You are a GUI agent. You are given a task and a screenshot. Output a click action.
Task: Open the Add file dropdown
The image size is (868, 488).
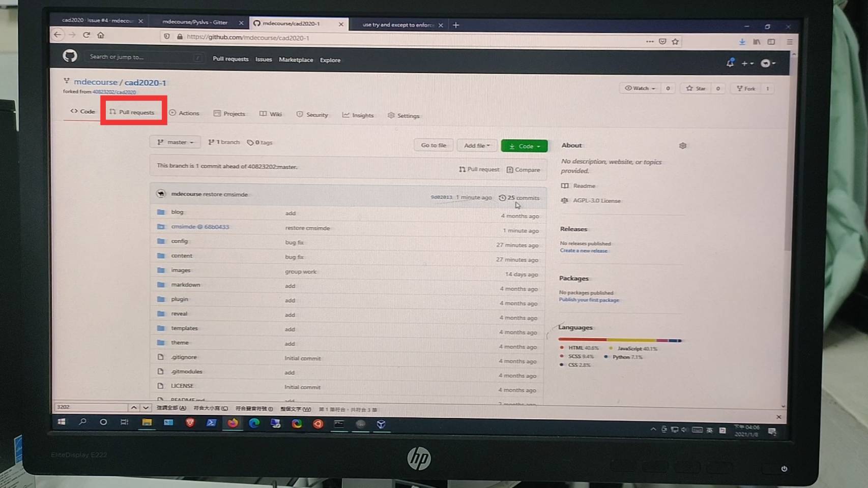pos(477,146)
